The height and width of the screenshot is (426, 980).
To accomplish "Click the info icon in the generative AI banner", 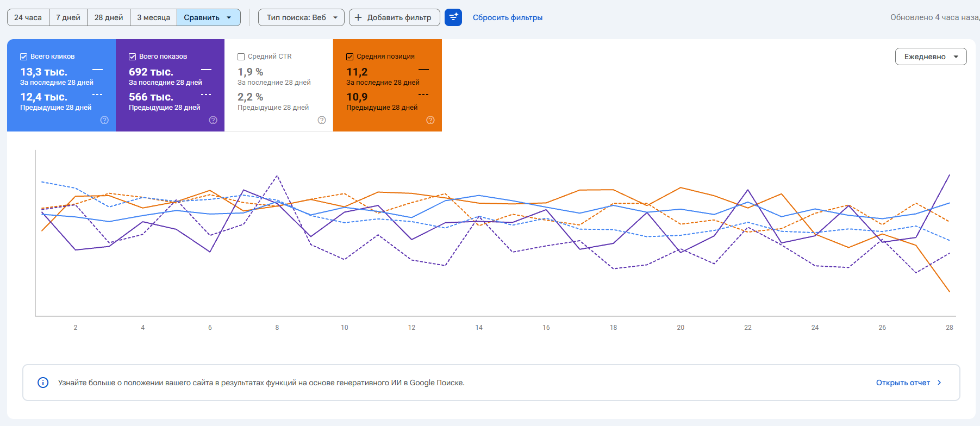I will [43, 383].
